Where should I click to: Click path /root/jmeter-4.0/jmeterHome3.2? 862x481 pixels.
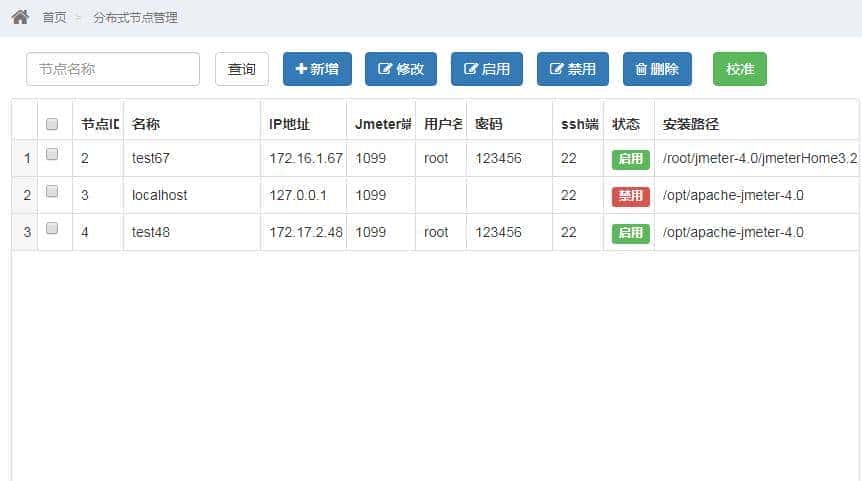[x=760, y=158]
